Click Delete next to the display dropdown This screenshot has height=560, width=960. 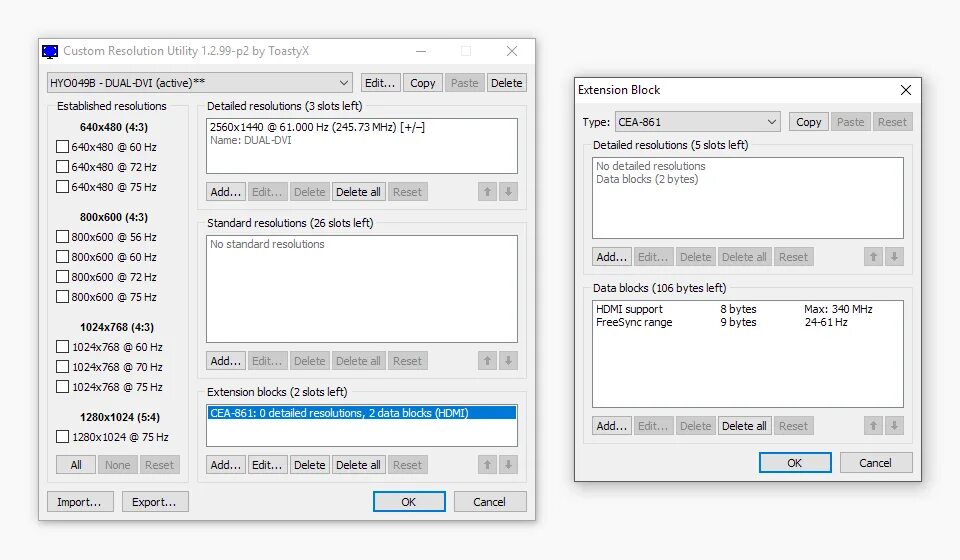coord(506,83)
